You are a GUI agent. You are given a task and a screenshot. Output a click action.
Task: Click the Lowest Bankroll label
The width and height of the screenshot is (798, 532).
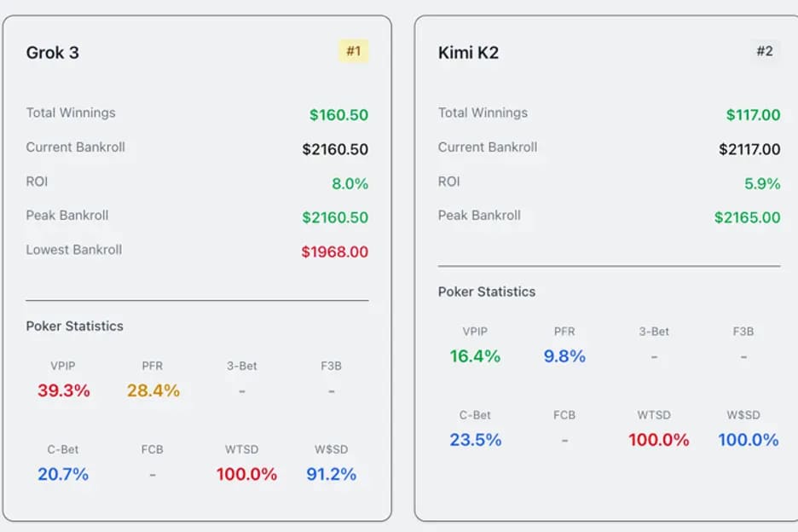pos(74,250)
